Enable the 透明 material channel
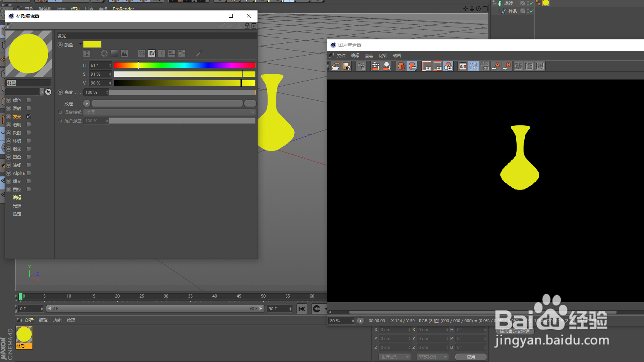 tap(29, 124)
